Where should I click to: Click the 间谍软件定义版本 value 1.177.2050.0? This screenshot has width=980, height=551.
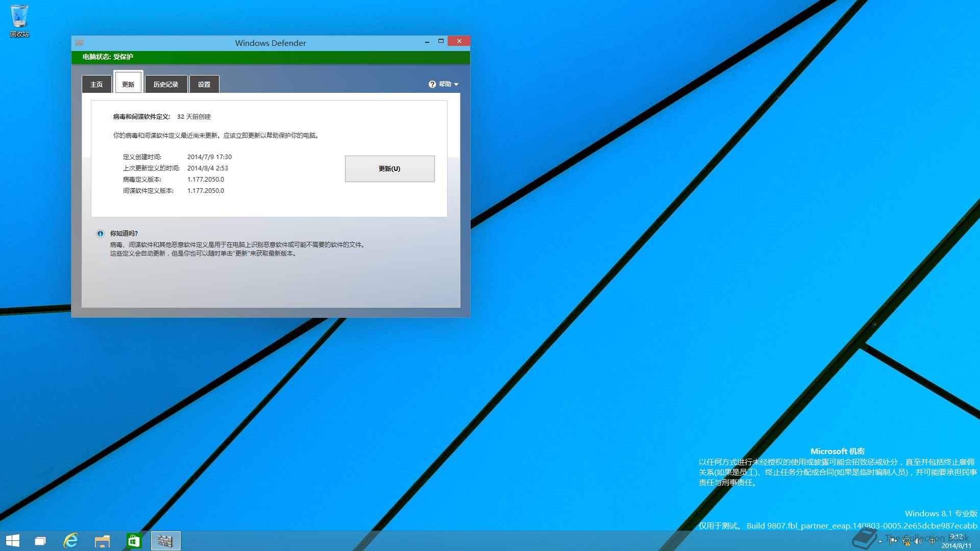[x=206, y=191]
